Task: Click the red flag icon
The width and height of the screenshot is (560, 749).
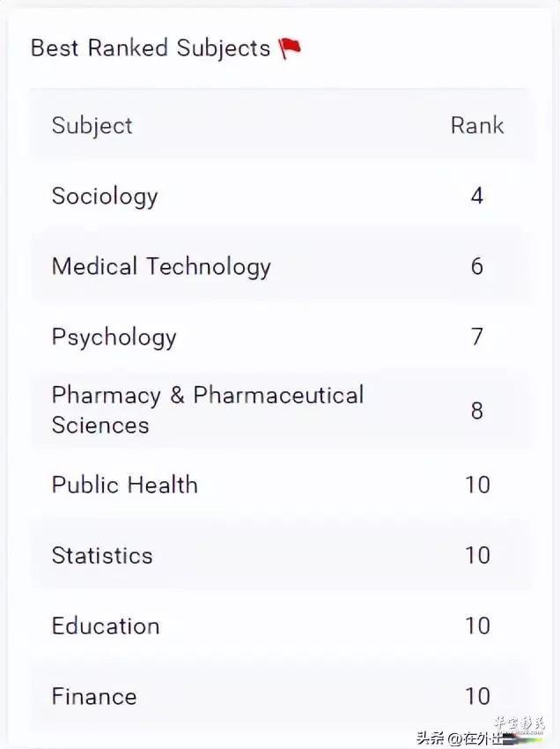Action: tap(290, 48)
